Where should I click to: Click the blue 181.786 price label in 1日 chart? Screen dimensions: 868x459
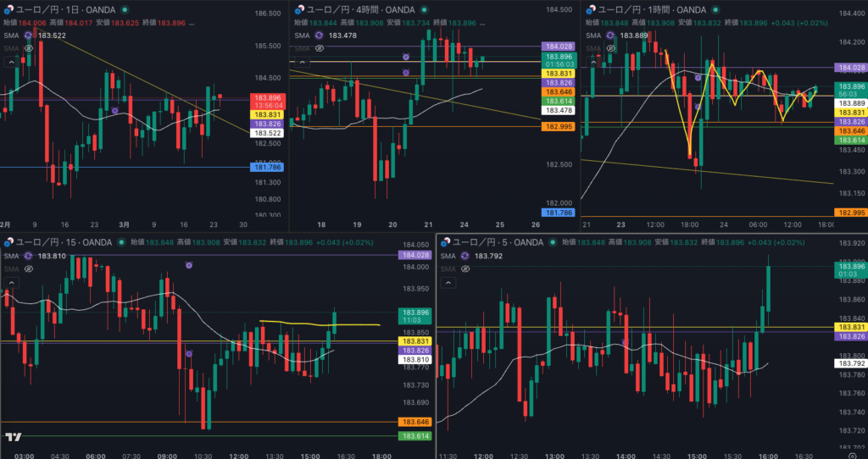coord(268,167)
